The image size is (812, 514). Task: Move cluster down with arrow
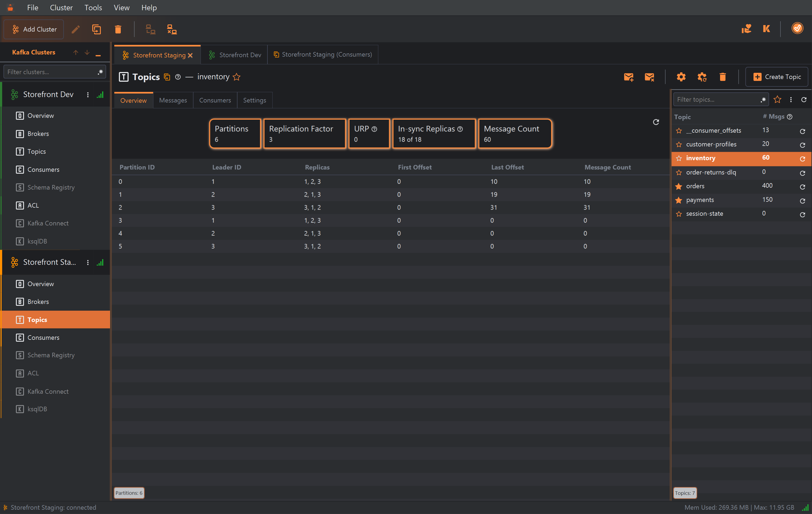87,52
